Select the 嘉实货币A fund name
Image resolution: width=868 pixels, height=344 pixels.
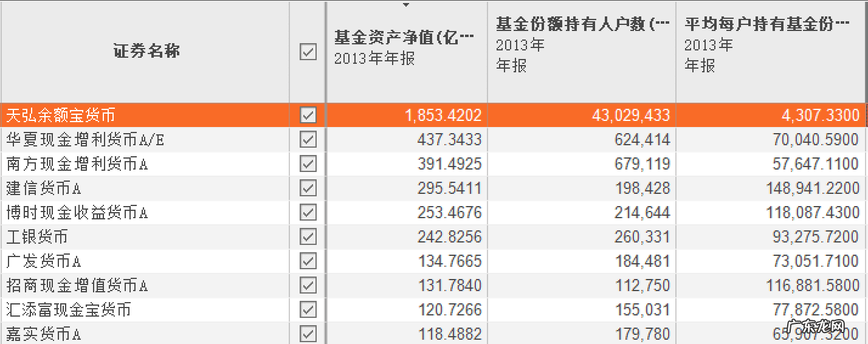(x=43, y=334)
